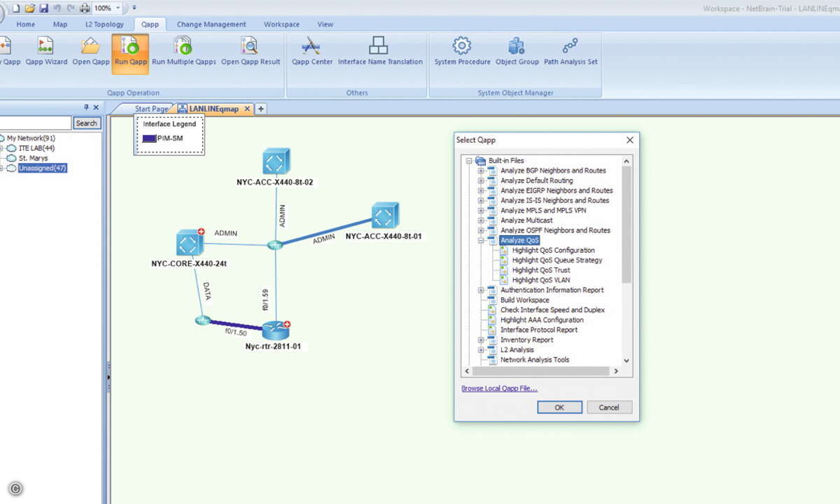Launch Run Multiple Qapps

(183, 52)
